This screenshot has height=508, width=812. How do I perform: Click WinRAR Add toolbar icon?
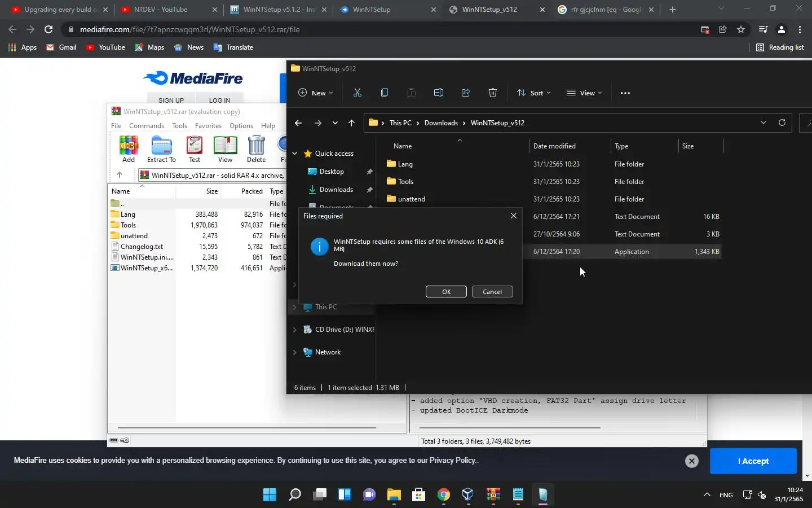pyautogui.click(x=129, y=150)
